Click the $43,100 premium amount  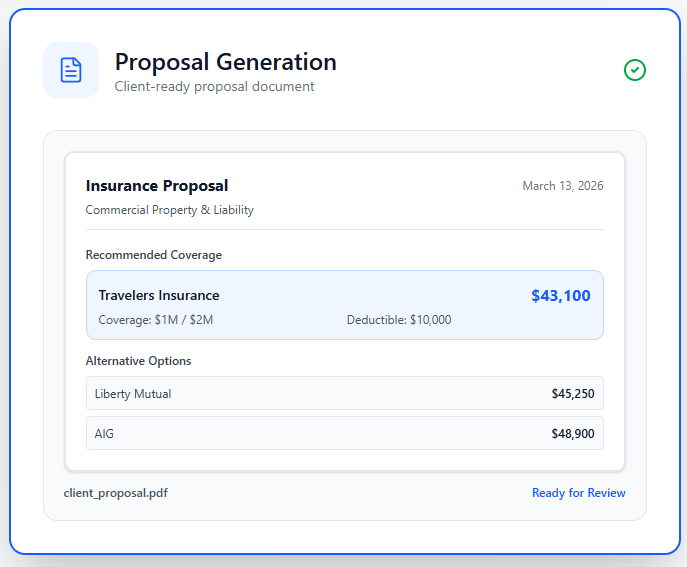point(560,296)
